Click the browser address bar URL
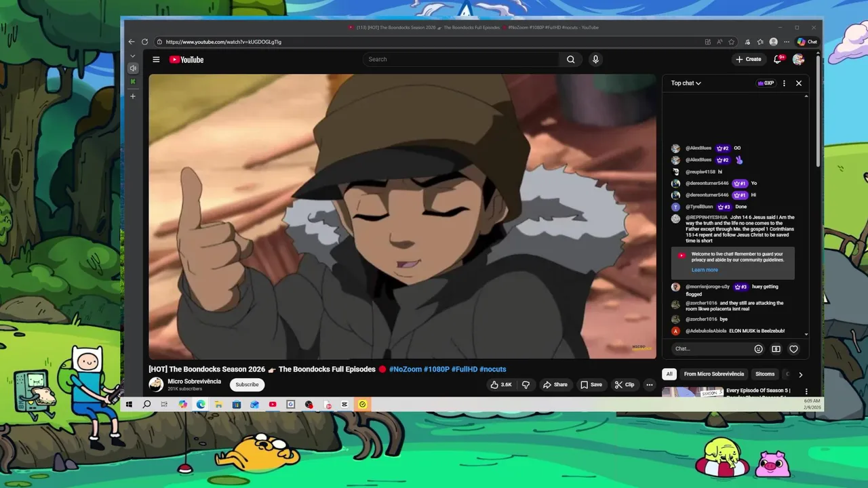 pyautogui.click(x=224, y=42)
